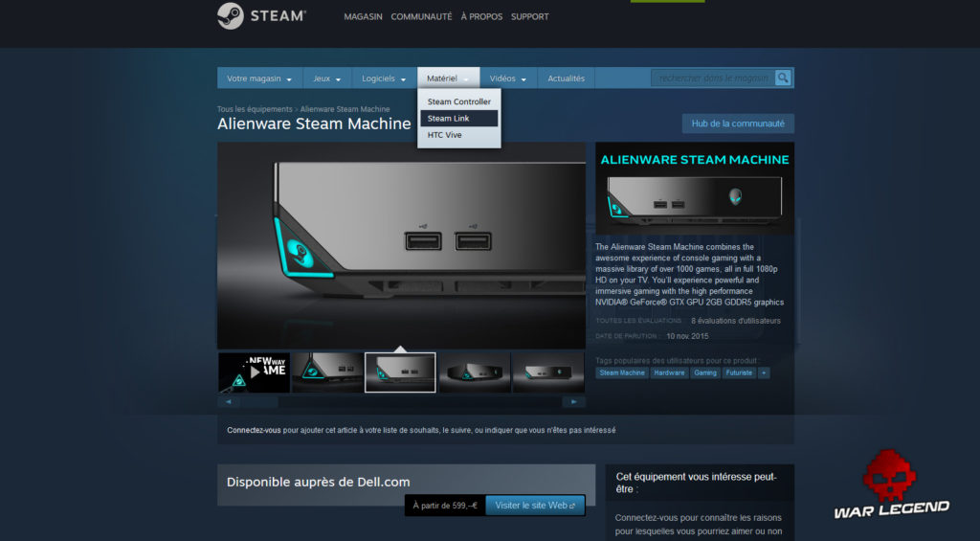Viewport: 980px width, 541px height.
Task: Click the Futuriste tag
Action: coord(739,372)
